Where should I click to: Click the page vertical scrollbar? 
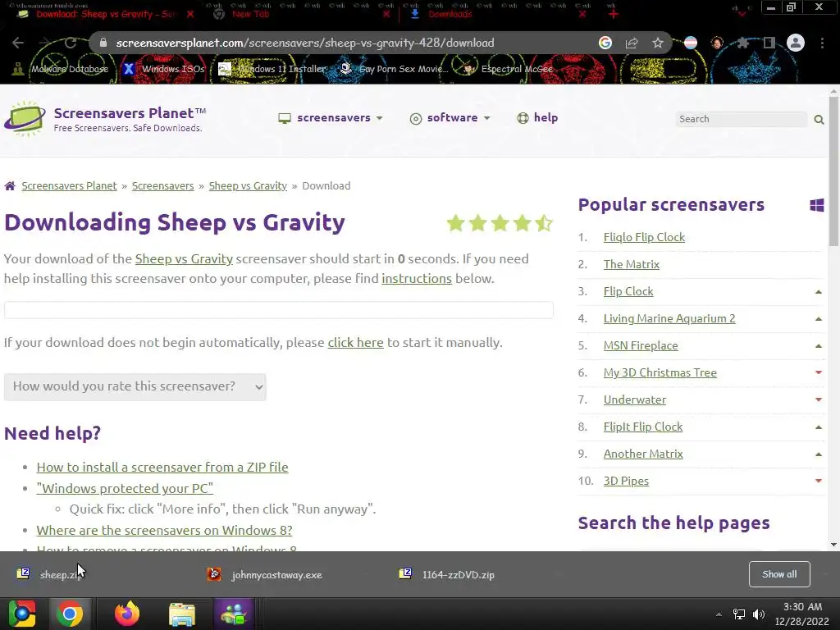(833, 171)
